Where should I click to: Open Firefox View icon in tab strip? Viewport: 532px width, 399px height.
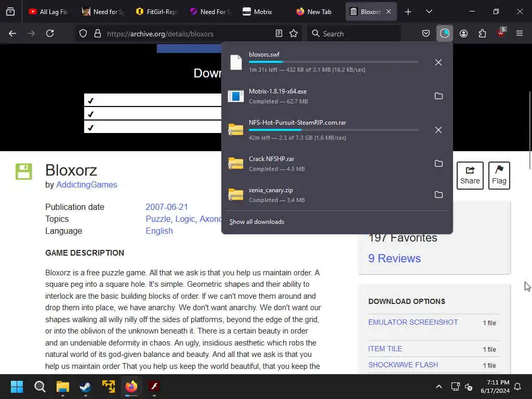click(10, 12)
